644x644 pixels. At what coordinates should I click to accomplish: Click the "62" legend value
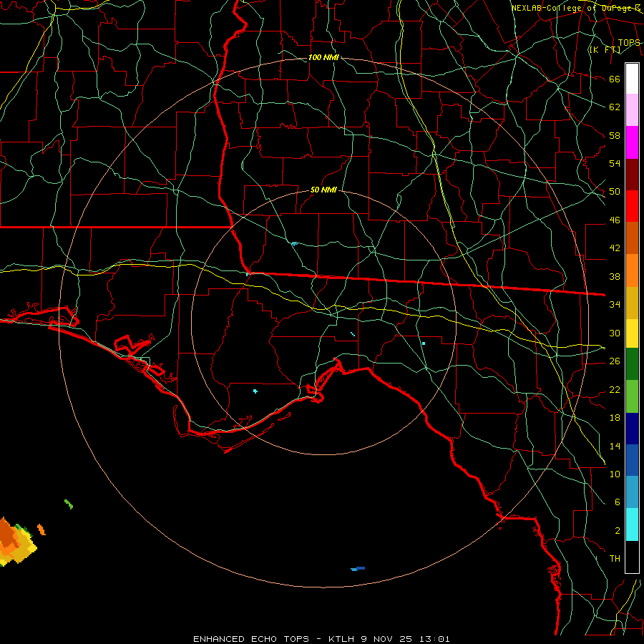coord(615,107)
